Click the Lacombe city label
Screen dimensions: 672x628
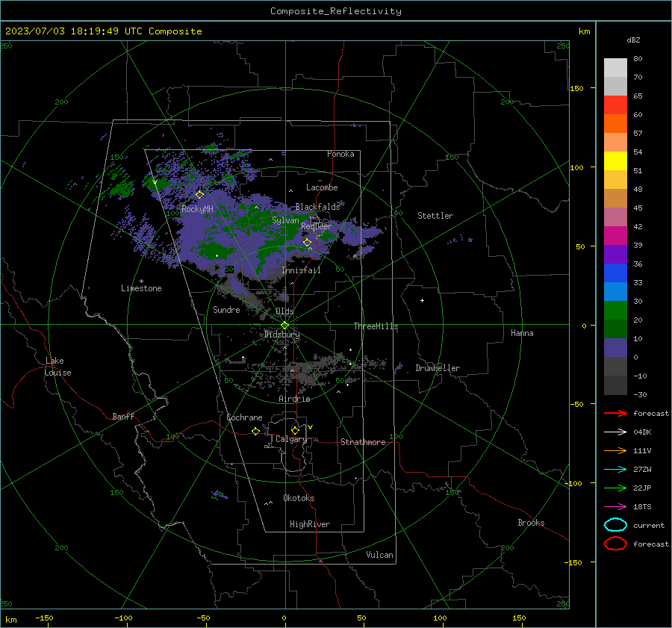click(x=322, y=187)
